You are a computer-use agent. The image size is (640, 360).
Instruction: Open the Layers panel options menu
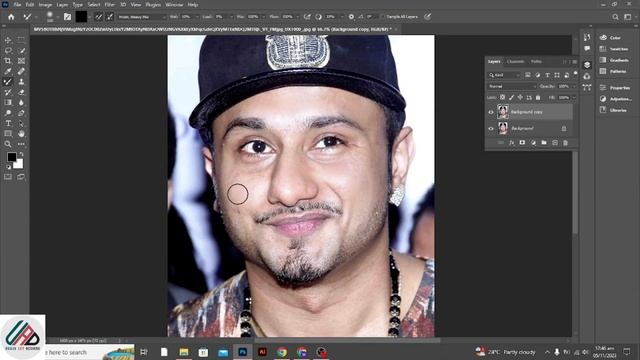coord(574,62)
